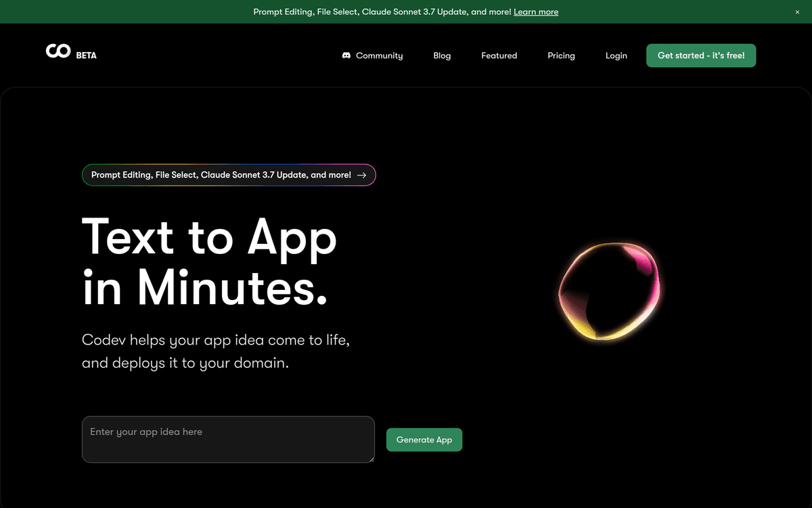812x508 pixels.
Task: Click the glowing ring animation graphic
Action: [609, 290]
